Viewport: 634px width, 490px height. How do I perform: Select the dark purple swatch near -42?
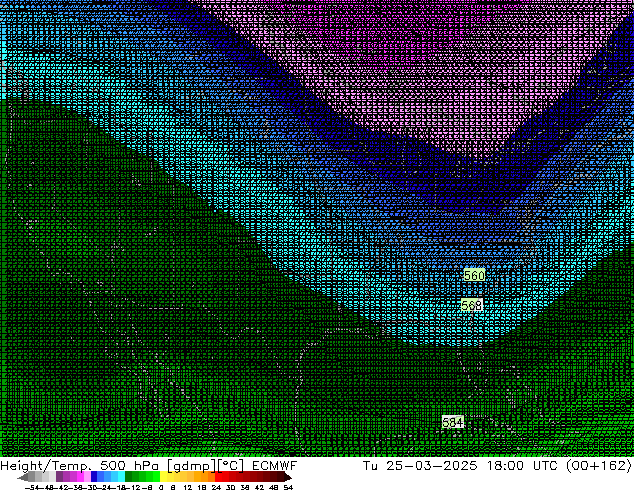point(59,477)
